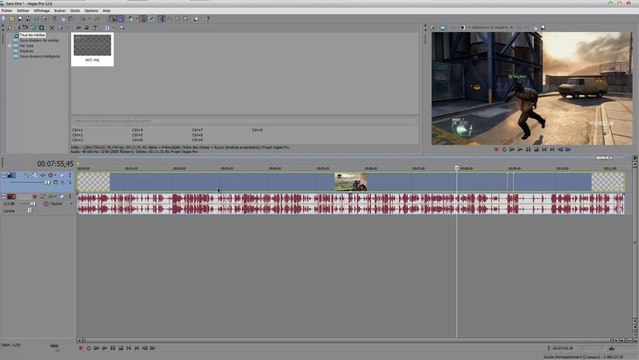Toggle Enable Snapping in main toolbar
639x360 pixels.
coord(112,19)
